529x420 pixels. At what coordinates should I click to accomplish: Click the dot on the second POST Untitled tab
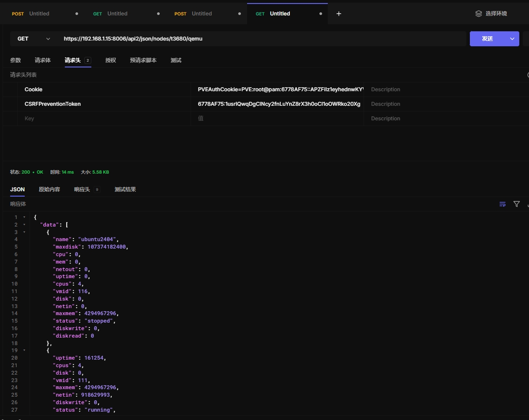pos(240,14)
